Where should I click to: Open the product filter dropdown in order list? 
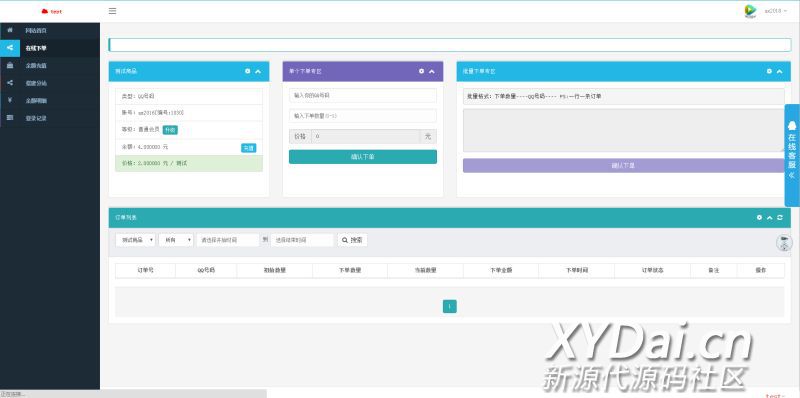click(x=135, y=240)
